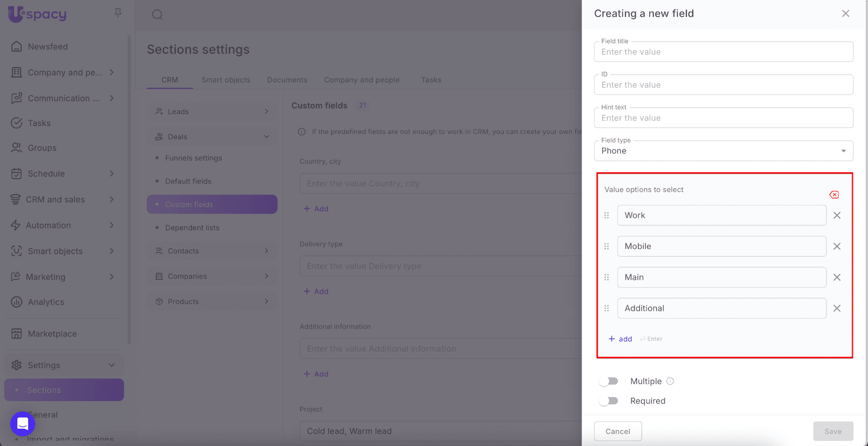Screen dimensions: 868x446
Task: Turn on the Required switch
Action: tap(609, 401)
